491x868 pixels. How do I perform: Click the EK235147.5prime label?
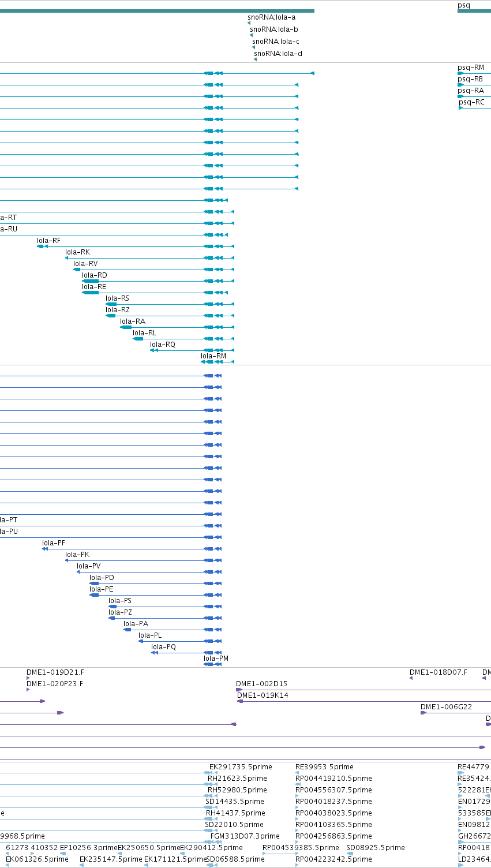[111, 859]
